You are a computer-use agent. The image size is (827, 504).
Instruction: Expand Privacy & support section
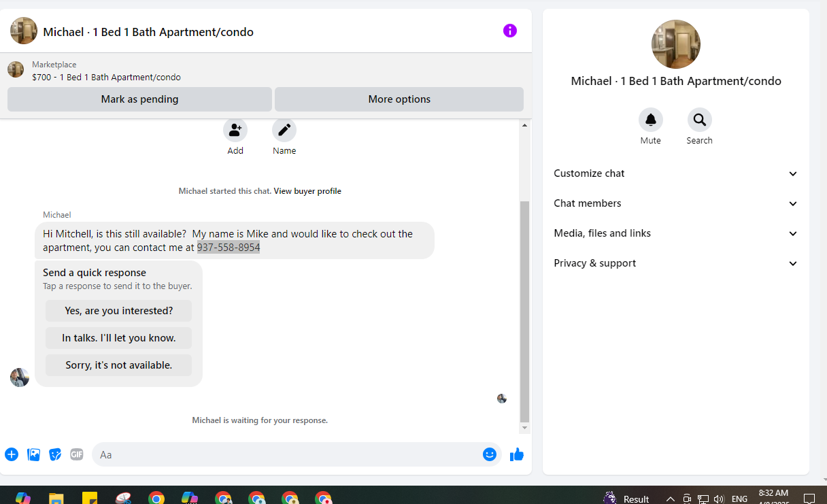pyautogui.click(x=676, y=263)
